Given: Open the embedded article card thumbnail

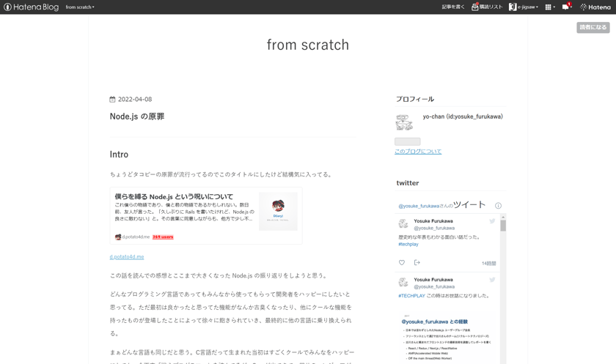Looking at the screenshot, I should [278, 211].
